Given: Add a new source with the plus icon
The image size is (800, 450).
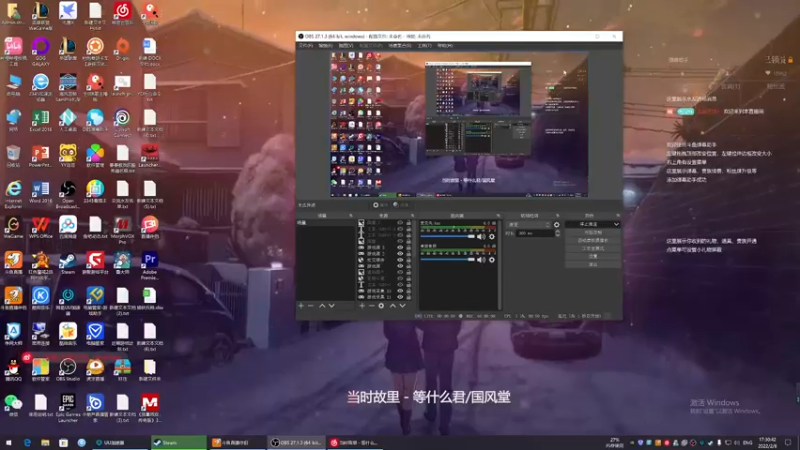Looking at the screenshot, I should [362, 306].
